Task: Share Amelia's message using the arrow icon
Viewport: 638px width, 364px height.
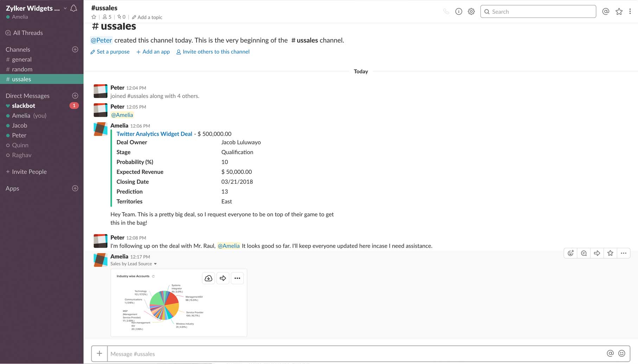Action: pyautogui.click(x=597, y=253)
